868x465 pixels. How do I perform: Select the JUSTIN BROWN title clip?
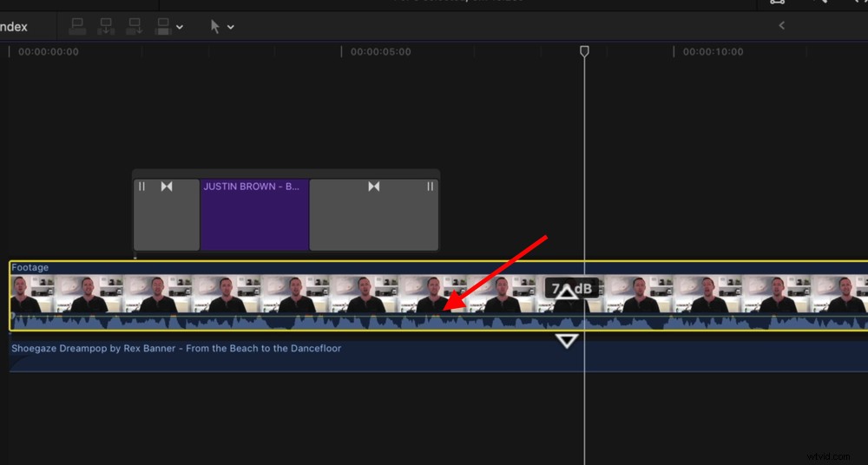pyautogui.click(x=254, y=215)
